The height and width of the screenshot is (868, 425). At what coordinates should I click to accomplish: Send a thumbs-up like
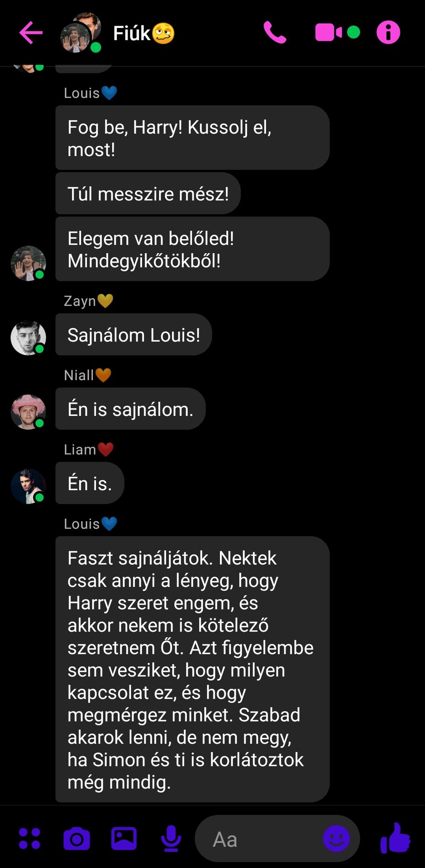395,839
